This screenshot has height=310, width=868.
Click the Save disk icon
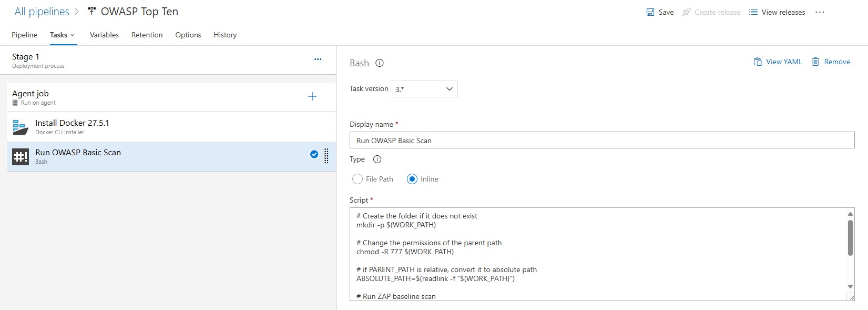tap(650, 12)
